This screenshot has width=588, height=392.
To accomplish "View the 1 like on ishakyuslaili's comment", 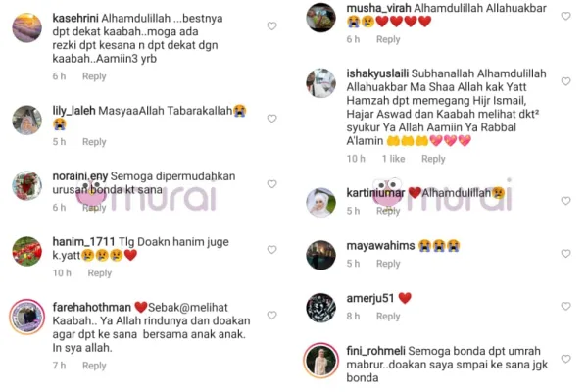I will coord(393,159).
